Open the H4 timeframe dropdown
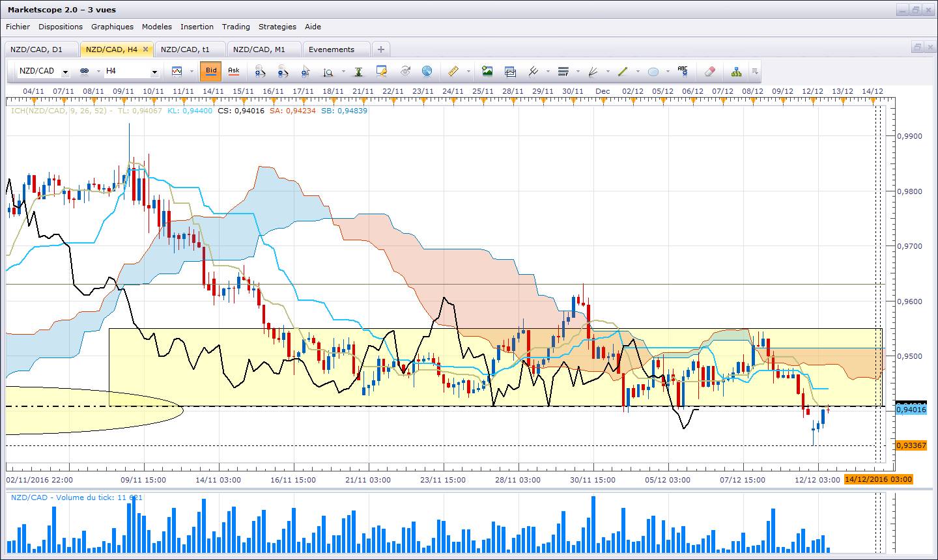938x560 pixels. (x=154, y=72)
